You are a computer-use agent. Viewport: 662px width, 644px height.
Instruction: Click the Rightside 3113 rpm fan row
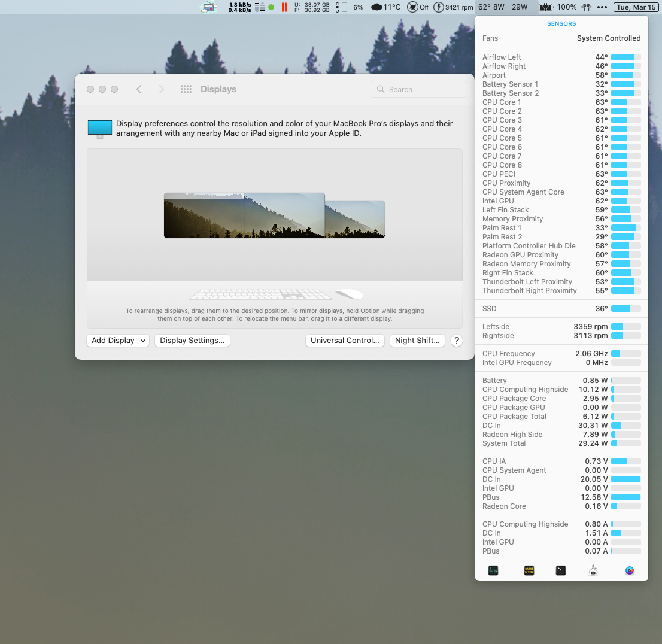point(561,336)
